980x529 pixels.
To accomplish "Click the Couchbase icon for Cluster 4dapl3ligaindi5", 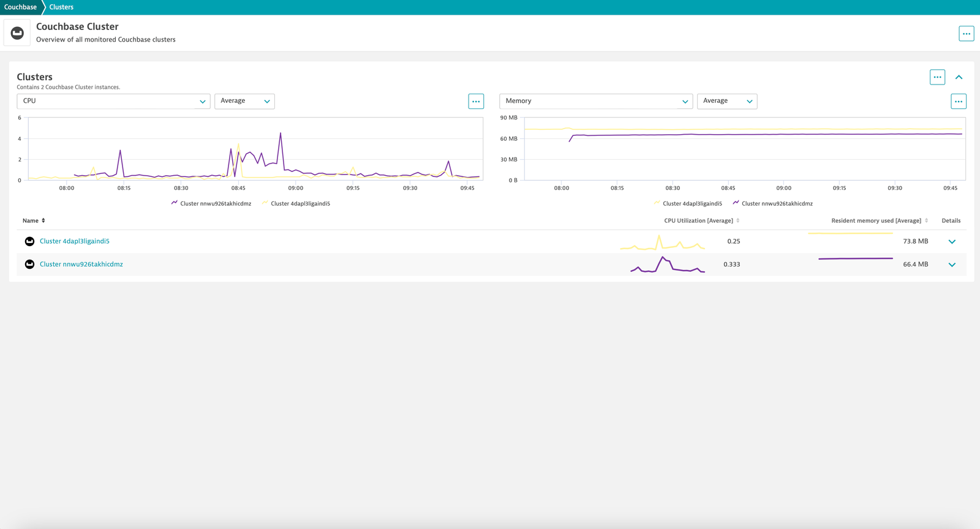I will 29,241.
